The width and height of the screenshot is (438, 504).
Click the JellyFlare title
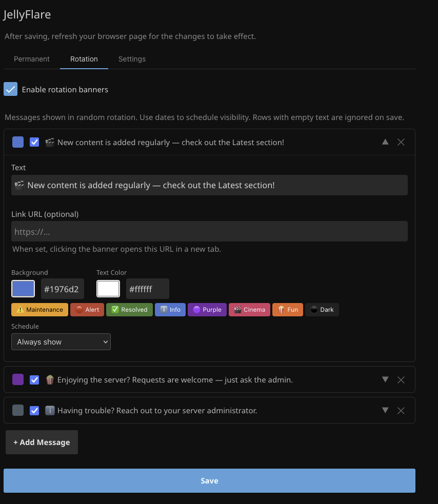(27, 15)
